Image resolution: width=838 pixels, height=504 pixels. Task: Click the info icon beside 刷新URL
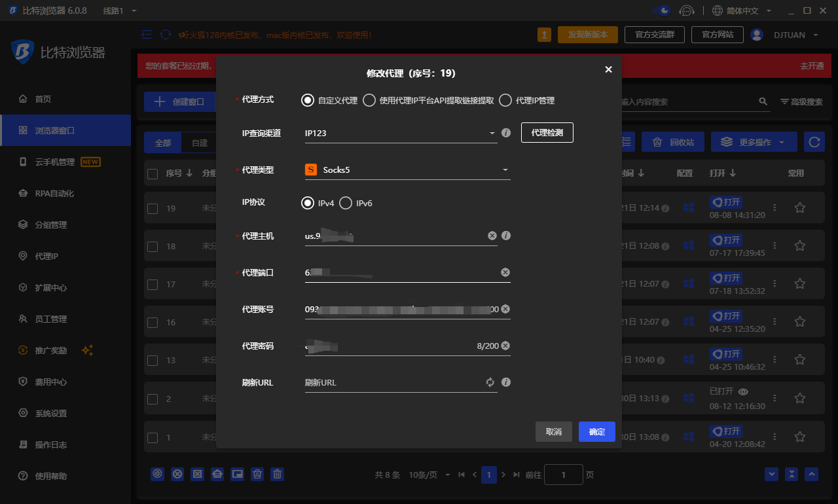[506, 382]
